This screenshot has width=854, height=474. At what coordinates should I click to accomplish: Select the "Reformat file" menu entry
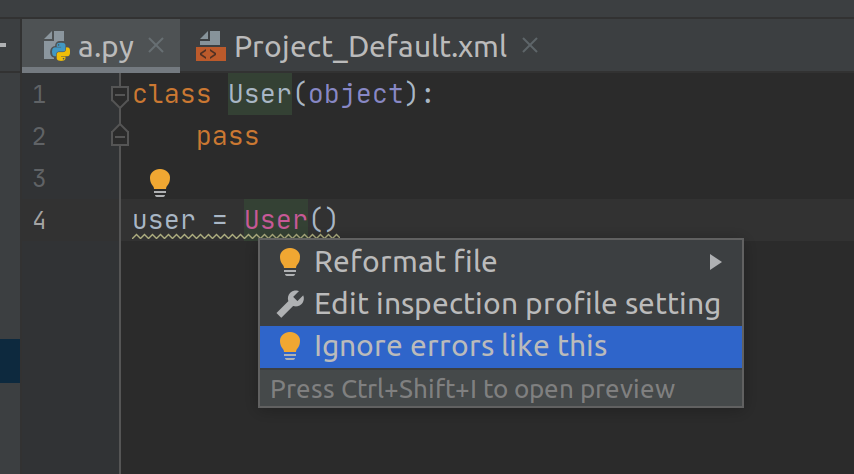pos(405,262)
